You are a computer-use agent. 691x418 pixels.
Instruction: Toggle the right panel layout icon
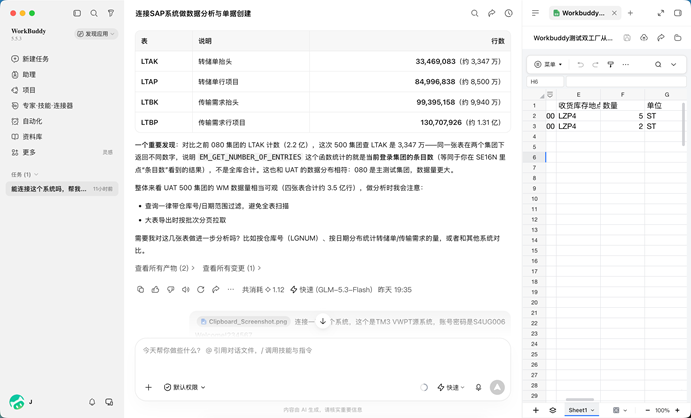(678, 13)
